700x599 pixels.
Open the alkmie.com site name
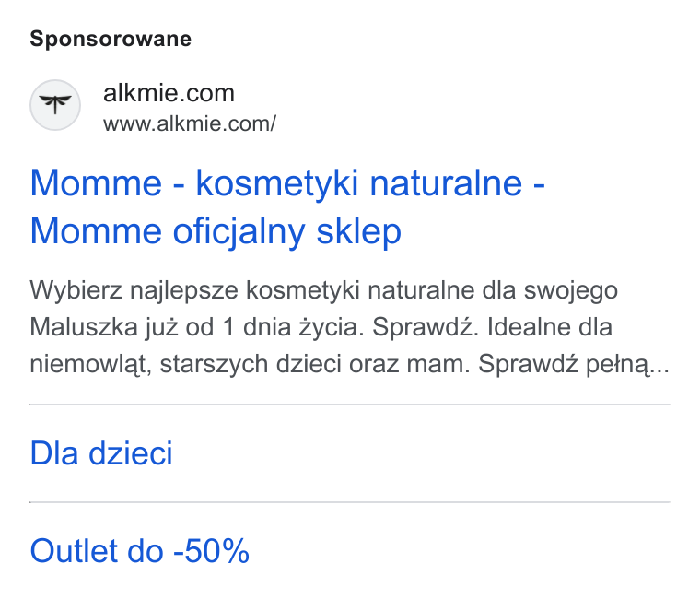point(169,93)
